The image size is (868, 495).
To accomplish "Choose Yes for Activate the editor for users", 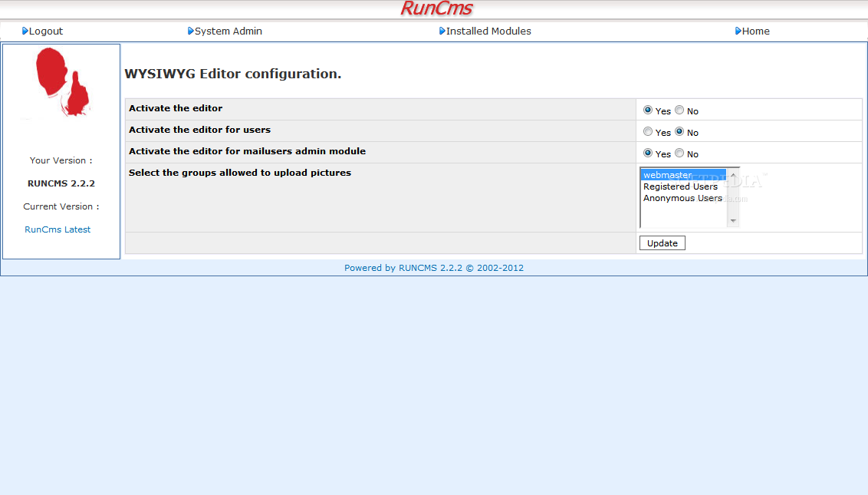I will tap(648, 132).
